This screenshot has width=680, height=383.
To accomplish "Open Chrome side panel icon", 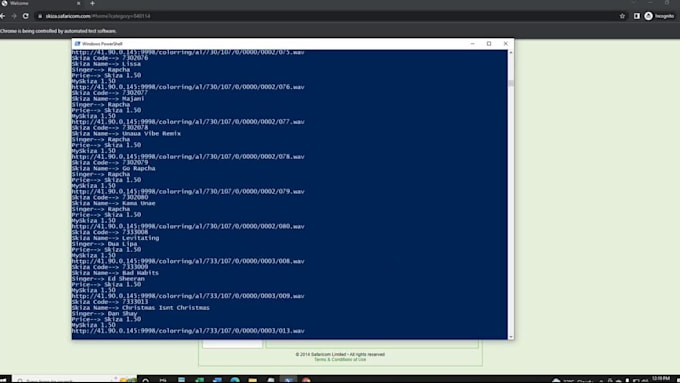I will [x=637, y=16].
